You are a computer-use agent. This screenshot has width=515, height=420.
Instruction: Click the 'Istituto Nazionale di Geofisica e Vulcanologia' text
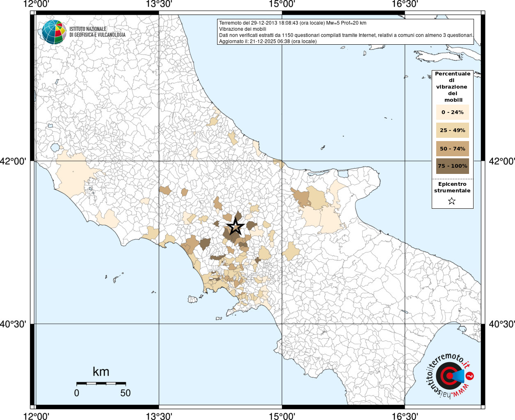point(97,32)
